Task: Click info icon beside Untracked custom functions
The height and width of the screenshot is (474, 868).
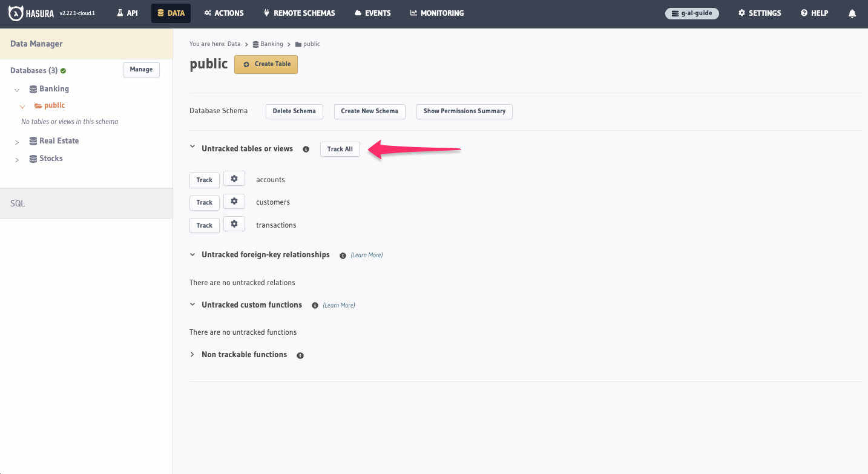Action: [x=315, y=306]
